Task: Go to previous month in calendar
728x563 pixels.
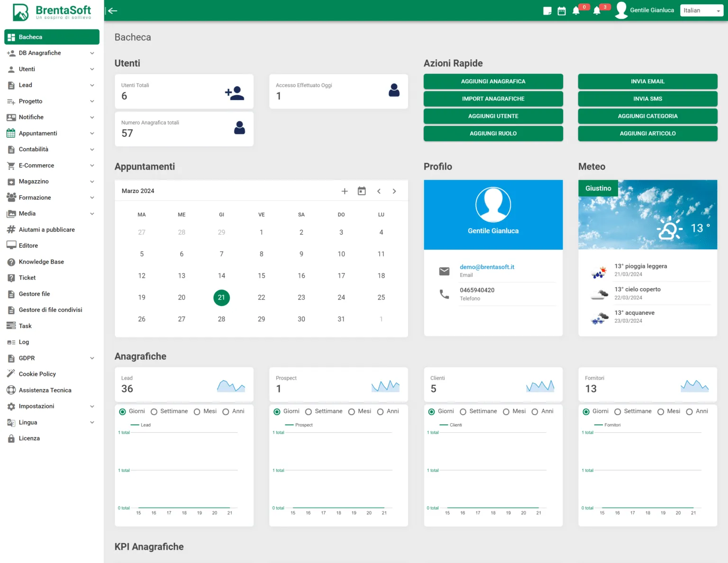Action: point(379,191)
